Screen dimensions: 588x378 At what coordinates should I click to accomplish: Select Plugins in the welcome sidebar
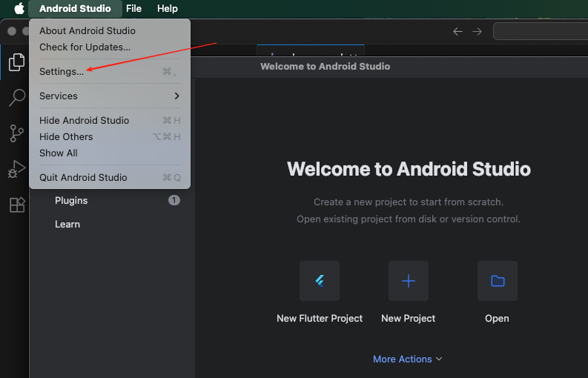pyautogui.click(x=71, y=200)
